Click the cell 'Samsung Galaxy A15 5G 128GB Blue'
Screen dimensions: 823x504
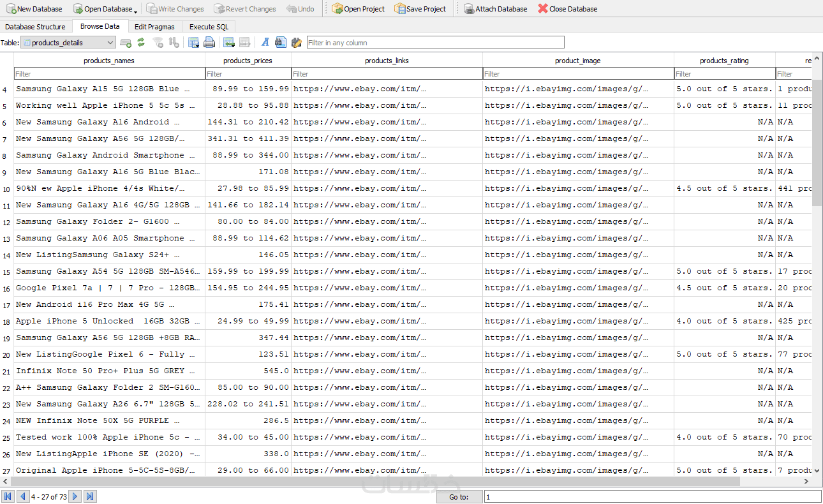[x=109, y=89]
